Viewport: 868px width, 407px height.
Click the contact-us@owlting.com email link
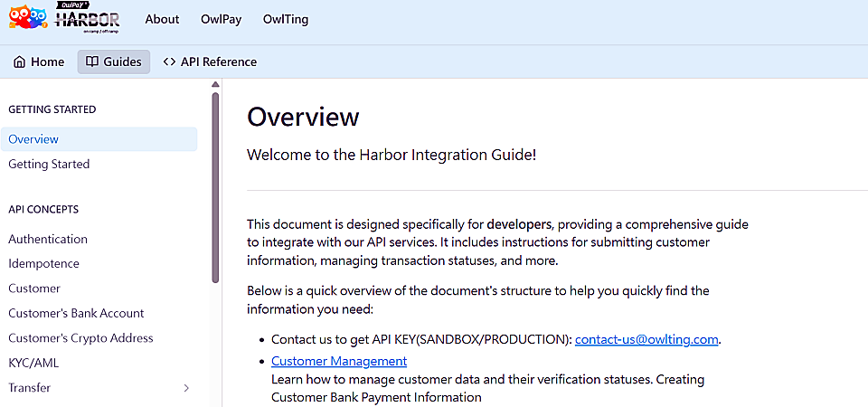click(x=646, y=339)
